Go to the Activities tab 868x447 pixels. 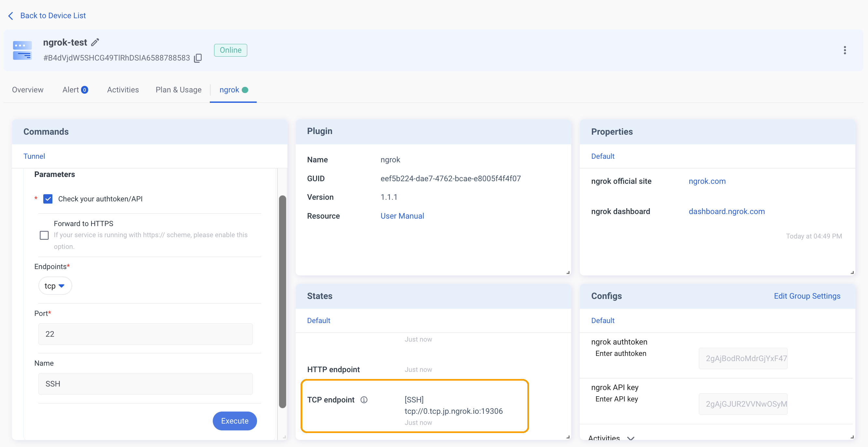(123, 90)
